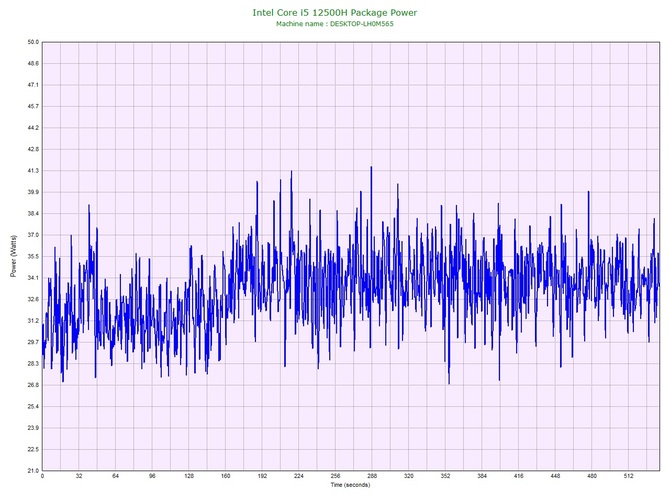Click the 256 time axis tick label

[335, 476]
